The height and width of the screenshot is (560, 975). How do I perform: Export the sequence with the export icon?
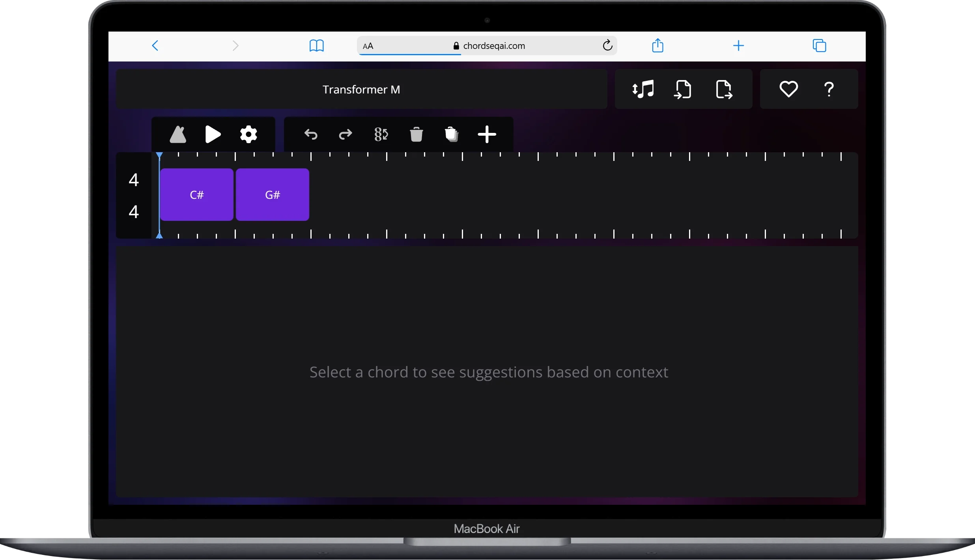click(x=724, y=89)
